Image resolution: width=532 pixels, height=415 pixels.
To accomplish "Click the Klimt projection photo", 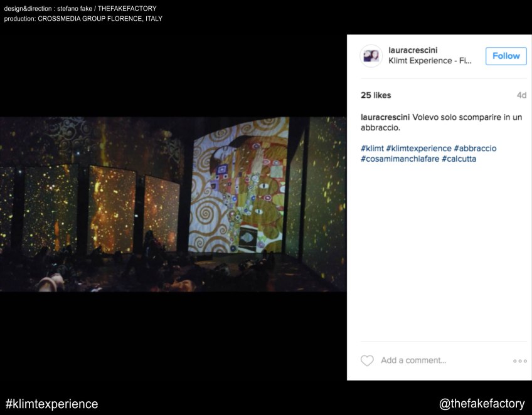I will coord(173,204).
